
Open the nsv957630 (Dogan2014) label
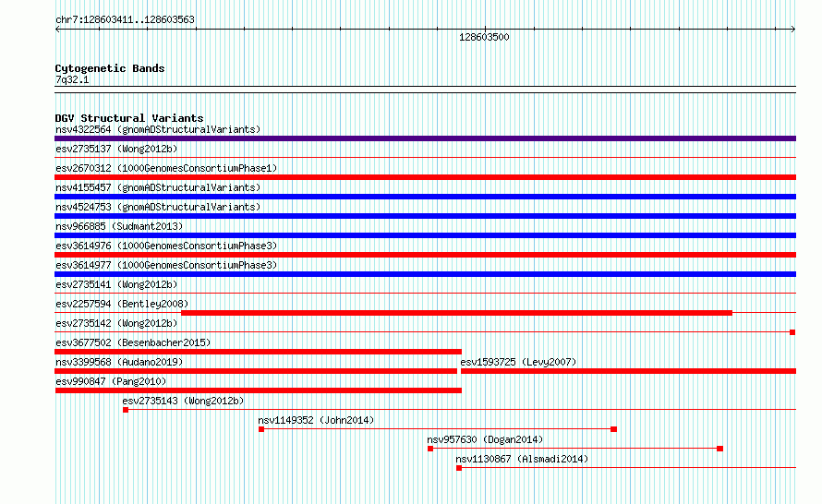click(485, 439)
